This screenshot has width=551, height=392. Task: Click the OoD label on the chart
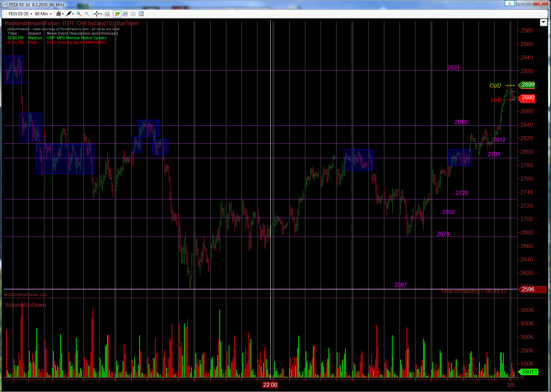[495, 86]
